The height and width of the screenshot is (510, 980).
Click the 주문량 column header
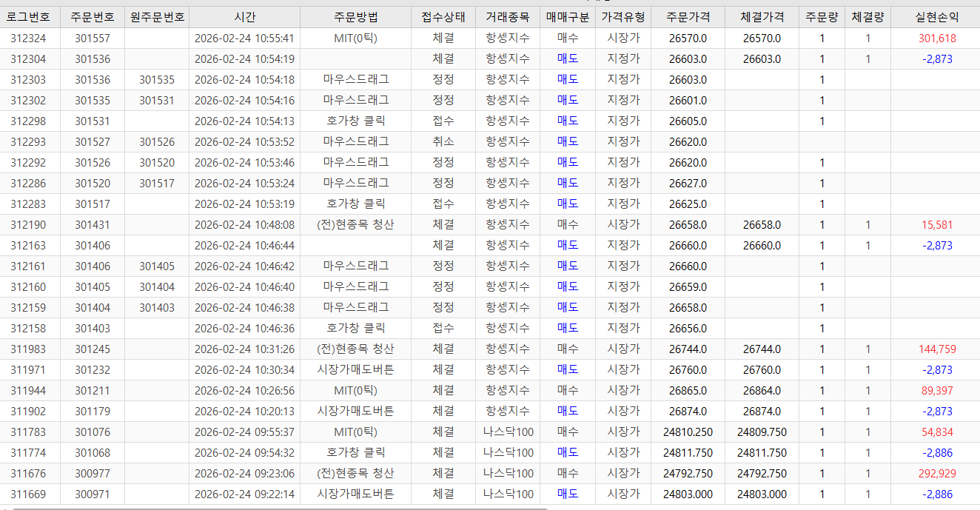[x=822, y=17]
